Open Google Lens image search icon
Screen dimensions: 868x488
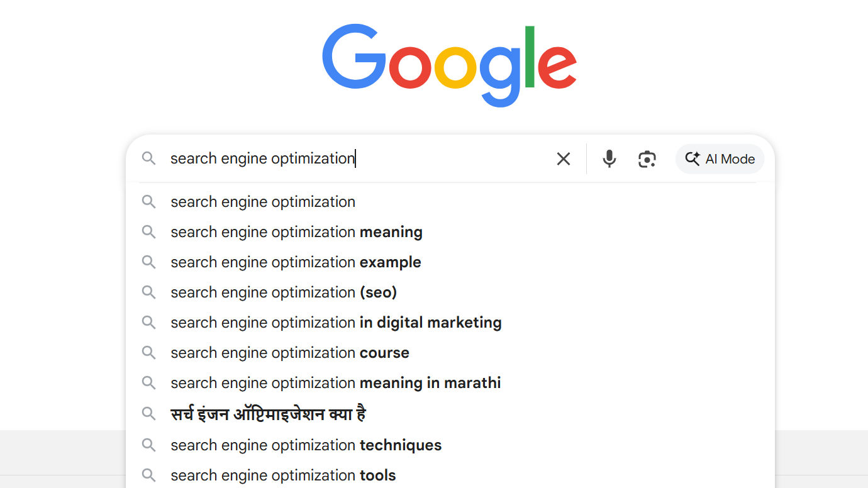(x=647, y=158)
